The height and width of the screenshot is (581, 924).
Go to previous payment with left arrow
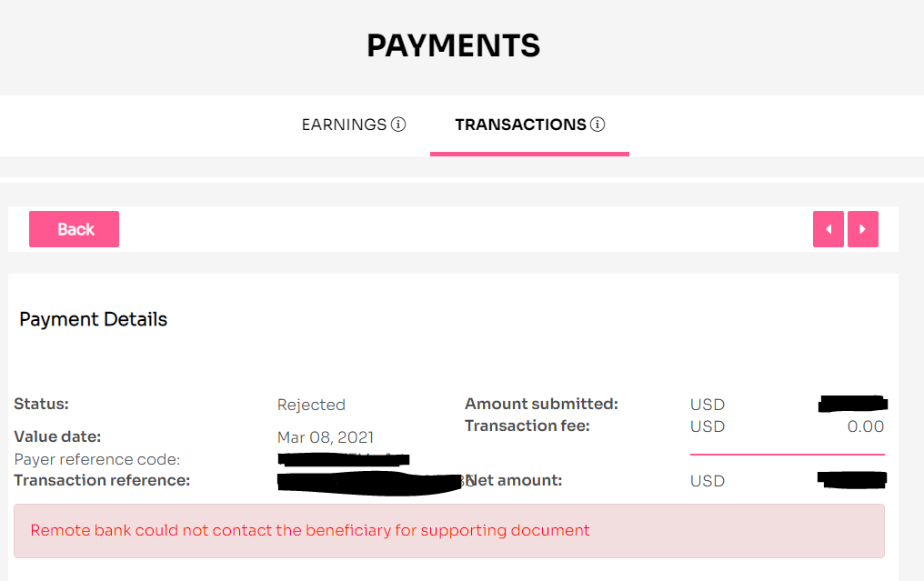tap(828, 229)
